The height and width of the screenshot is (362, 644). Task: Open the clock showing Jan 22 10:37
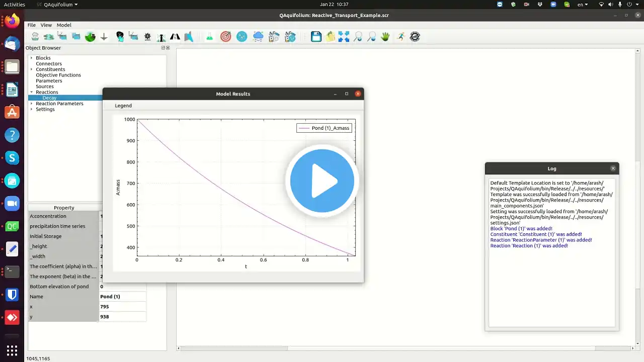[x=334, y=5]
